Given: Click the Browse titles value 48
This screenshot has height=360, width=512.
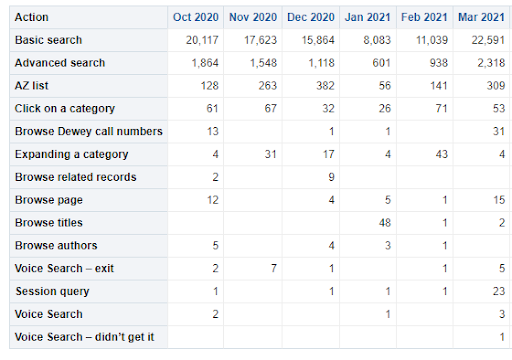Looking at the screenshot, I should tap(385, 223).
